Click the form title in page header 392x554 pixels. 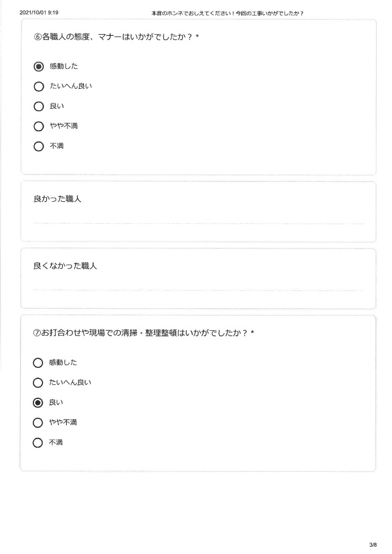tap(227, 13)
